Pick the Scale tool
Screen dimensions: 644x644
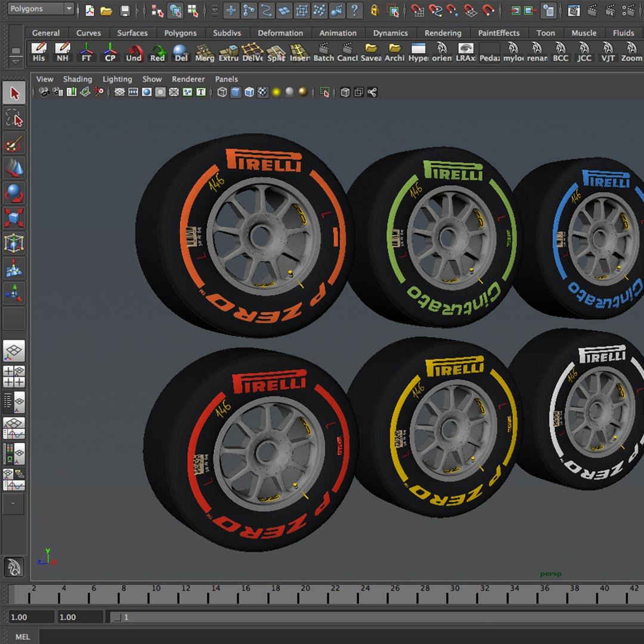coord(14,218)
